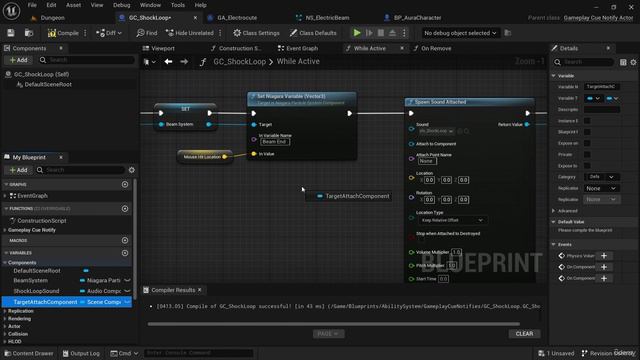The width and height of the screenshot is (640, 360).
Task: Toggle the Expose to Cinematics checkbox
Action: pyautogui.click(x=587, y=166)
